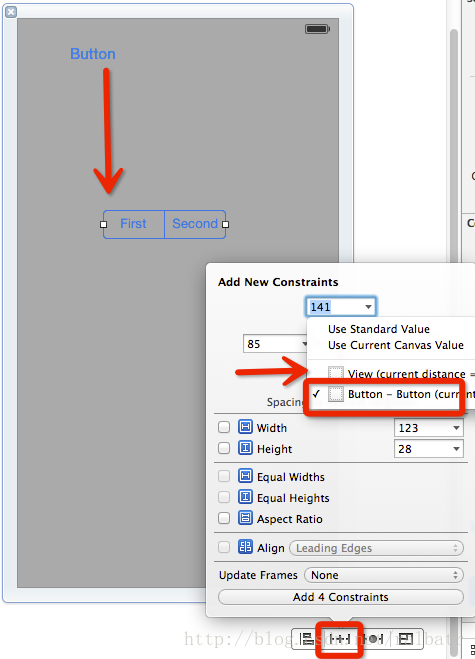Click the battery indicator in status bar
Screen dimensions: 475x659
[x=317, y=29]
